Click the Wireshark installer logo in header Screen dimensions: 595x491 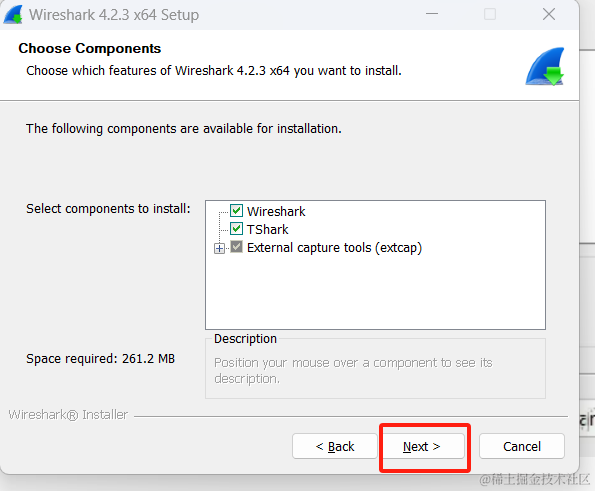point(545,66)
